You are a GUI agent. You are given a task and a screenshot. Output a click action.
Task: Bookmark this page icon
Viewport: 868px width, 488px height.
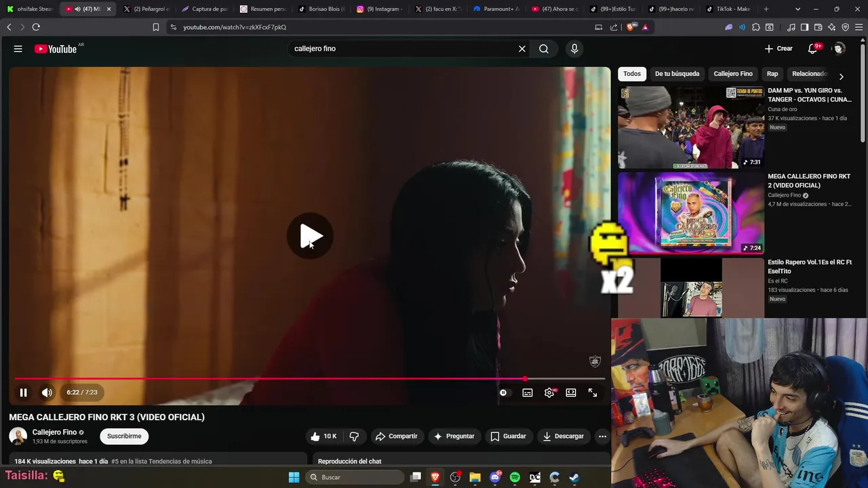(156, 27)
